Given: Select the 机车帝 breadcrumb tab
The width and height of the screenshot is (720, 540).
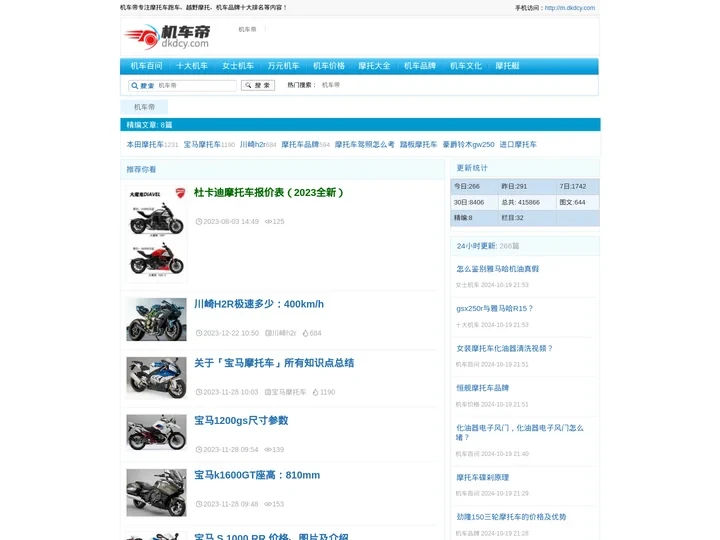Looking at the screenshot, I should pos(144,107).
